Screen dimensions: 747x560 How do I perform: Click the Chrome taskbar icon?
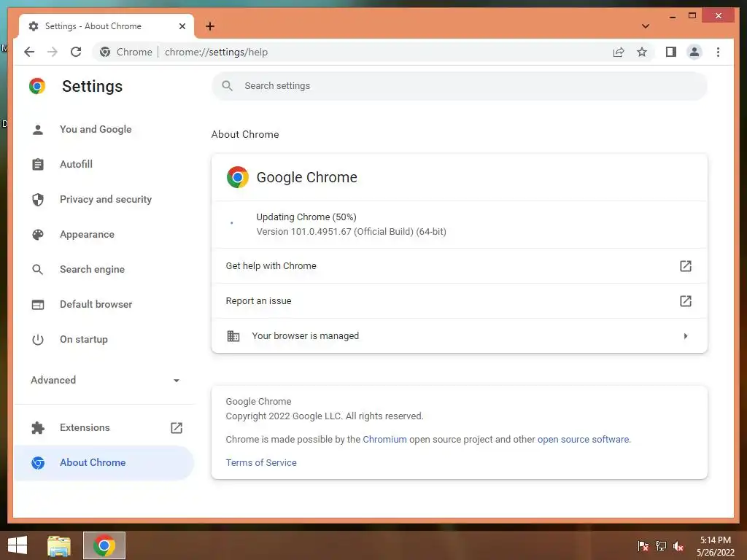point(104,545)
